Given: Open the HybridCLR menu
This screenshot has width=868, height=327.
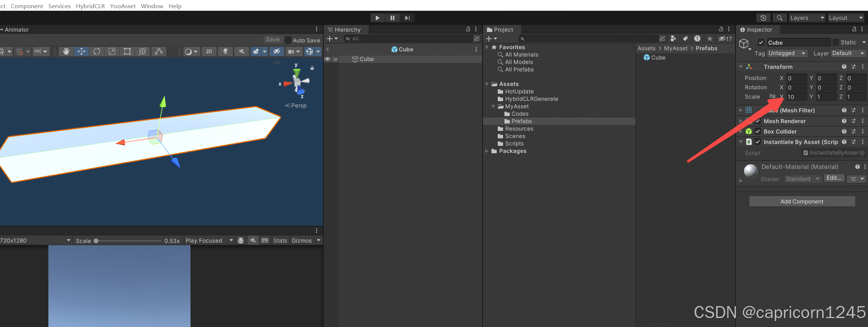Looking at the screenshot, I should (90, 6).
